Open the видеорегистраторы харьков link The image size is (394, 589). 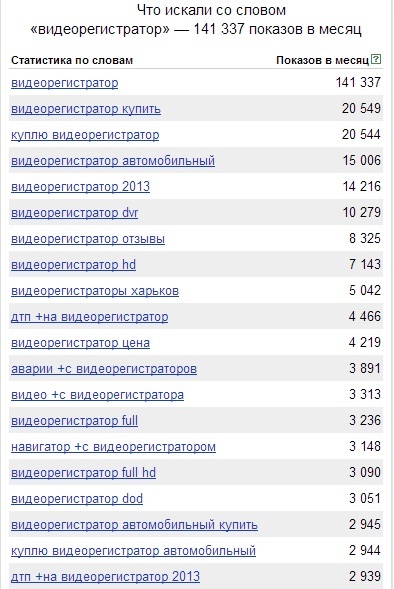pos(95,291)
